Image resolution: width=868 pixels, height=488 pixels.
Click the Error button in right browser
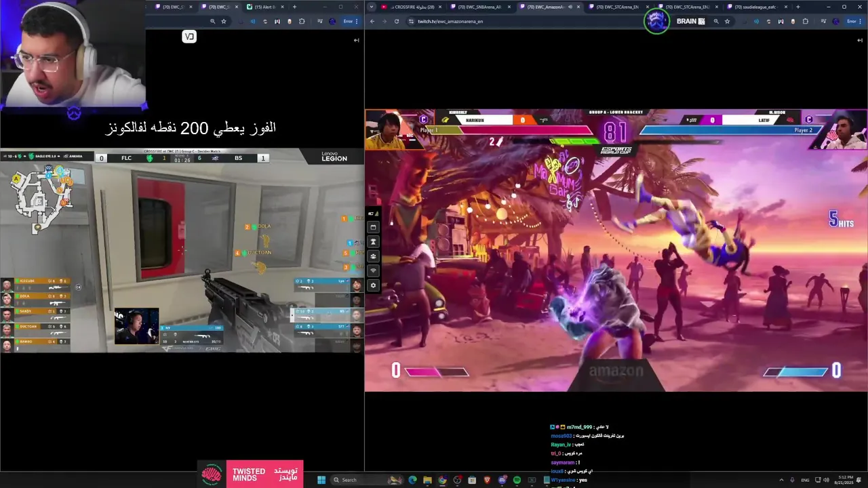[x=853, y=21]
